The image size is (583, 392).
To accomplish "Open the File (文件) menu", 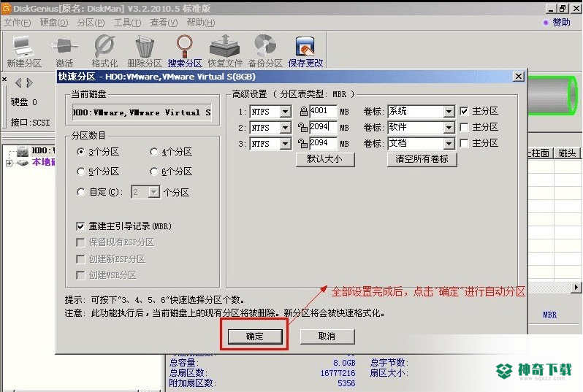I will point(17,23).
